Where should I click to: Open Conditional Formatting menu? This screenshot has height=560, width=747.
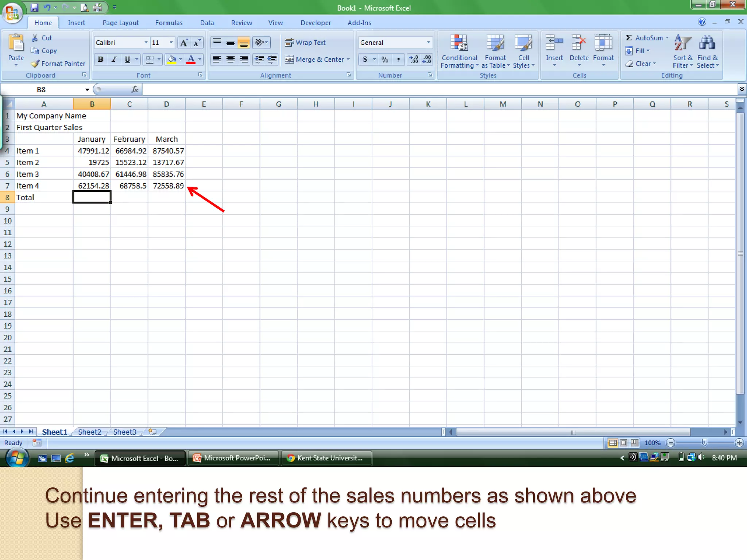coord(459,51)
